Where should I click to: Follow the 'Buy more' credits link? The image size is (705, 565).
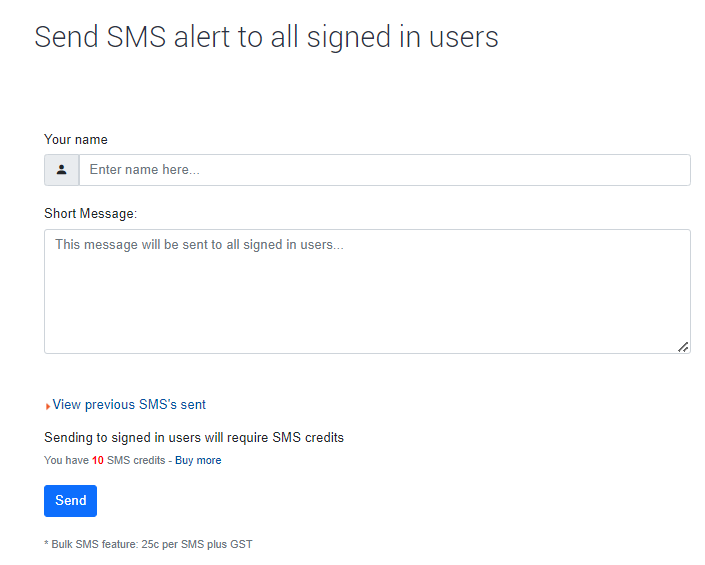click(198, 461)
